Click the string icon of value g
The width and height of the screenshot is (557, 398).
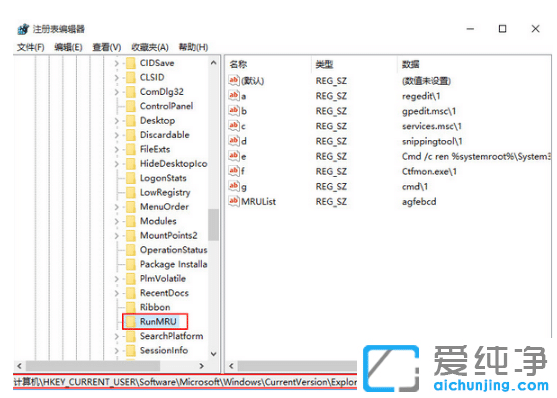[233, 186]
